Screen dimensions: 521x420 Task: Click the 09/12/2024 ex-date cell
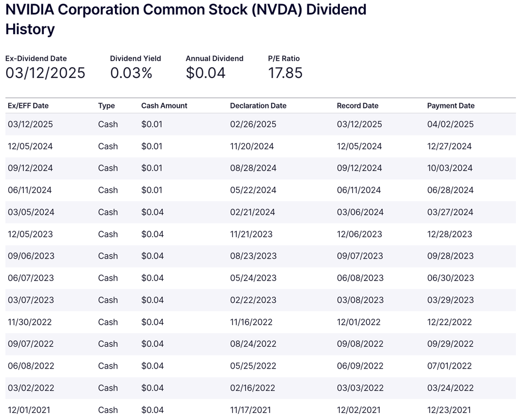30,169
